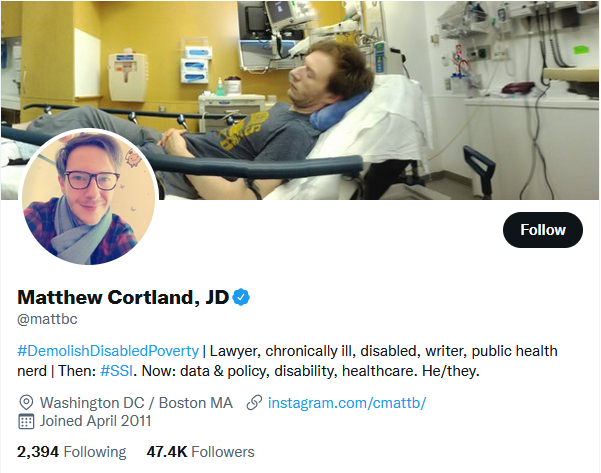View the 47.4K Followers list
The image size is (601, 473).
coord(200,452)
